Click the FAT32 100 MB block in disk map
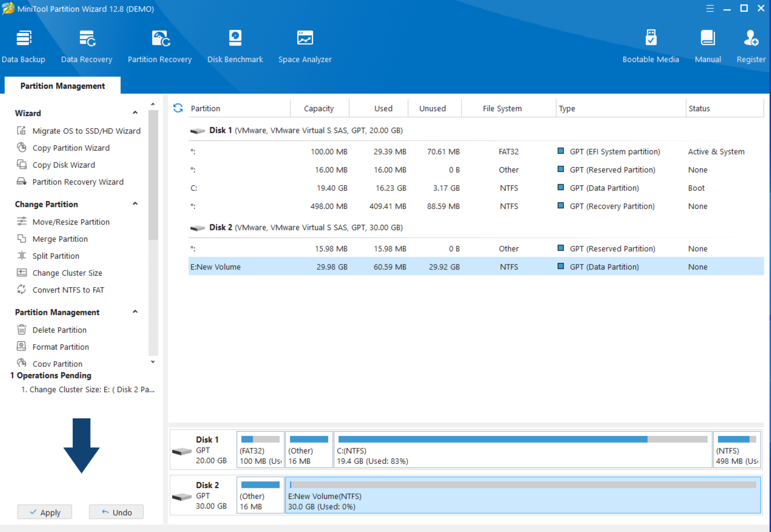The image size is (771, 532). click(260, 449)
